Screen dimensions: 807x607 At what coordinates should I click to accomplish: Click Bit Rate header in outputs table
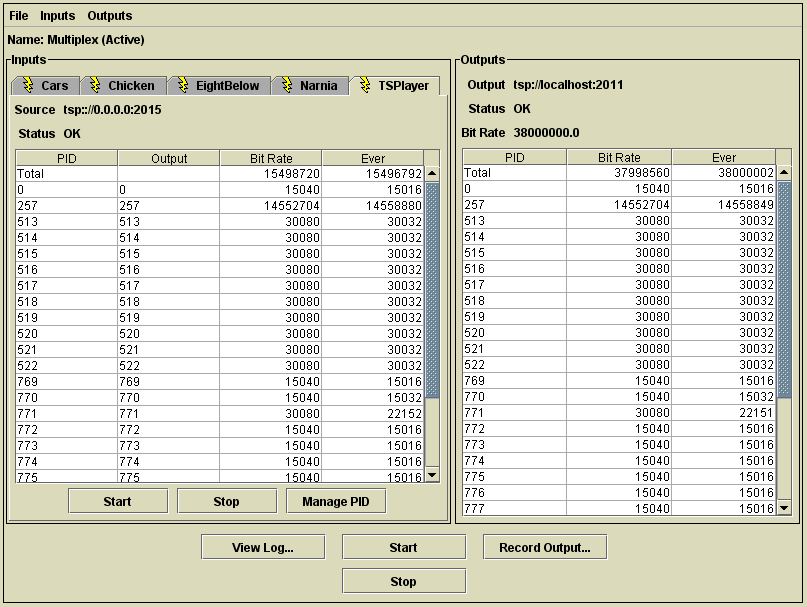pyautogui.click(x=619, y=157)
